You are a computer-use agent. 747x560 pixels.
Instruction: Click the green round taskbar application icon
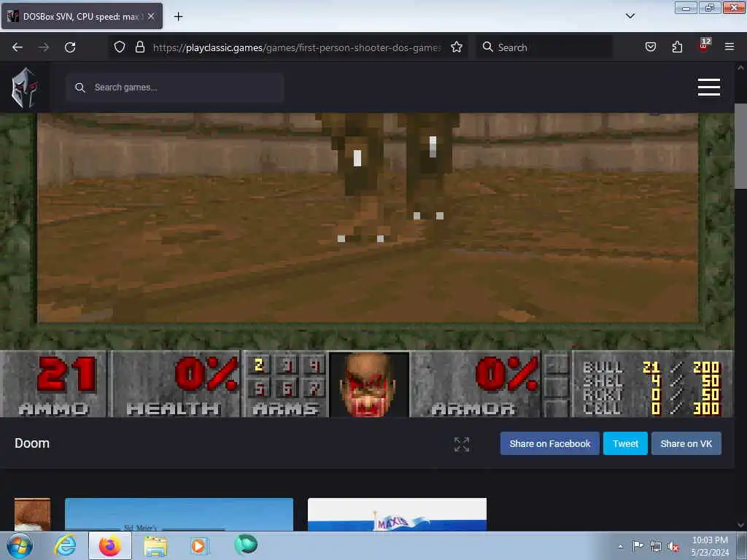[x=246, y=545]
